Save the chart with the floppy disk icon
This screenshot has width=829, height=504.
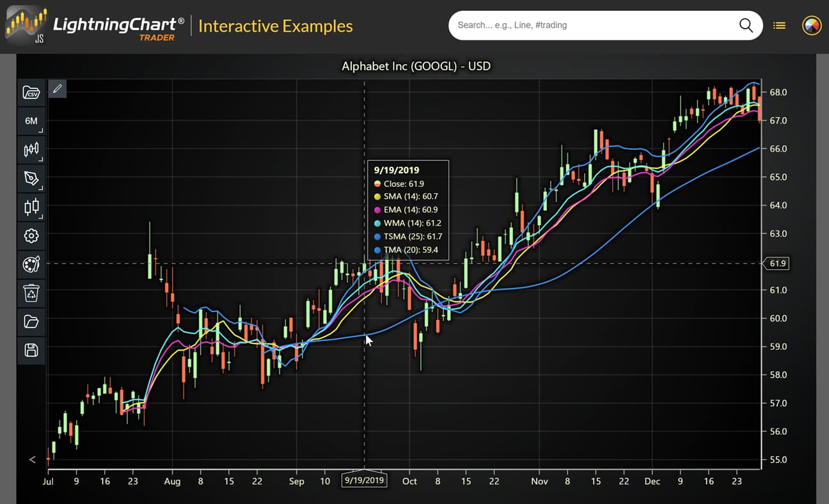click(31, 350)
